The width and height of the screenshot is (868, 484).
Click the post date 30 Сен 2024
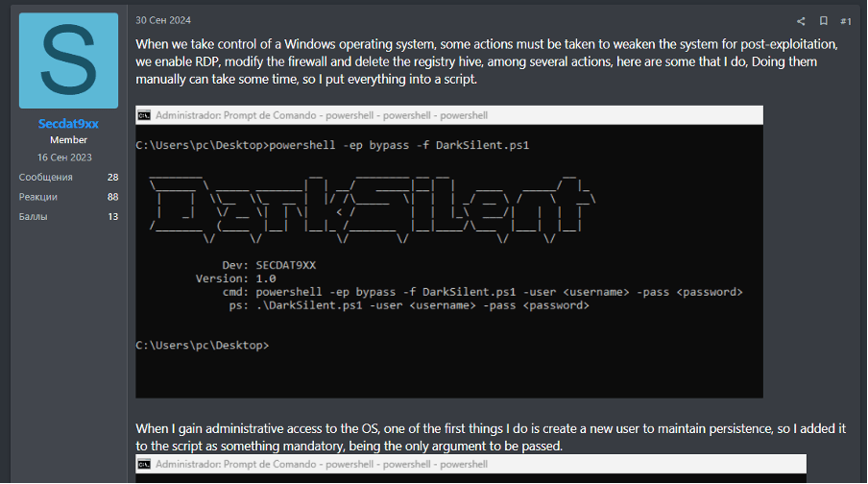coord(163,19)
